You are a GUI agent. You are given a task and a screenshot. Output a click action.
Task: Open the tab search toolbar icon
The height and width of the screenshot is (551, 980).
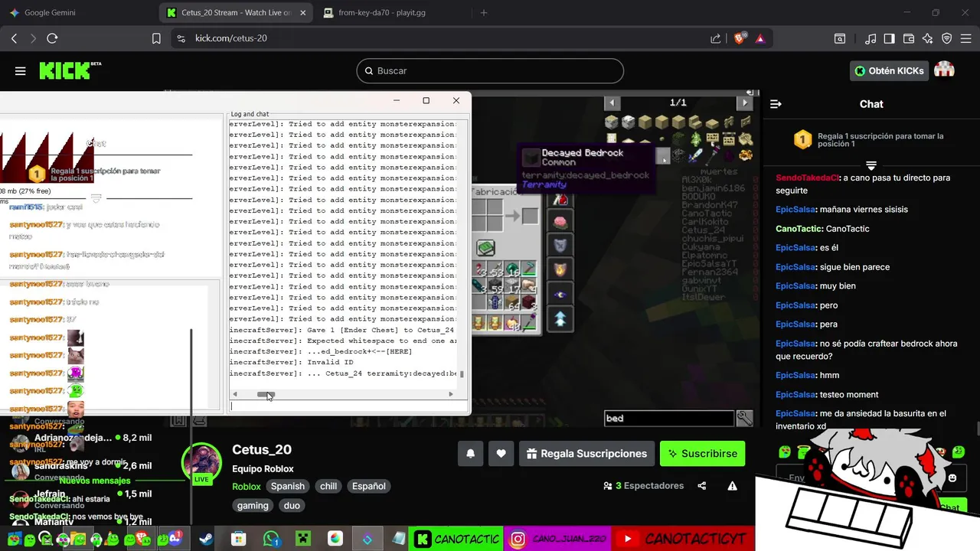[x=840, y=38]
